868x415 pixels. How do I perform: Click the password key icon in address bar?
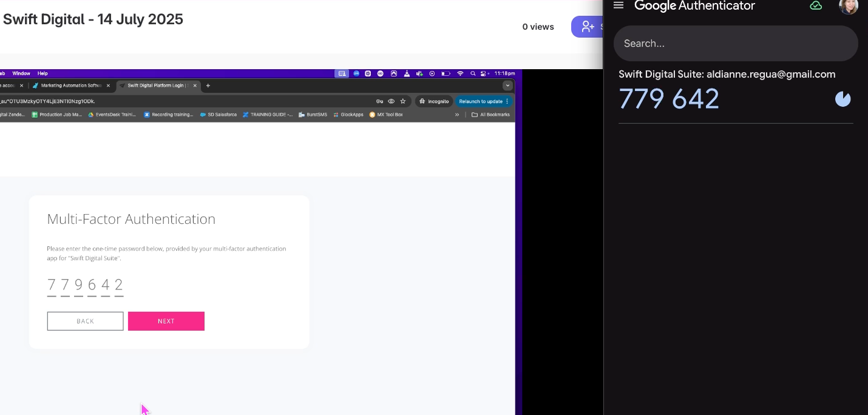click(379, 101)
